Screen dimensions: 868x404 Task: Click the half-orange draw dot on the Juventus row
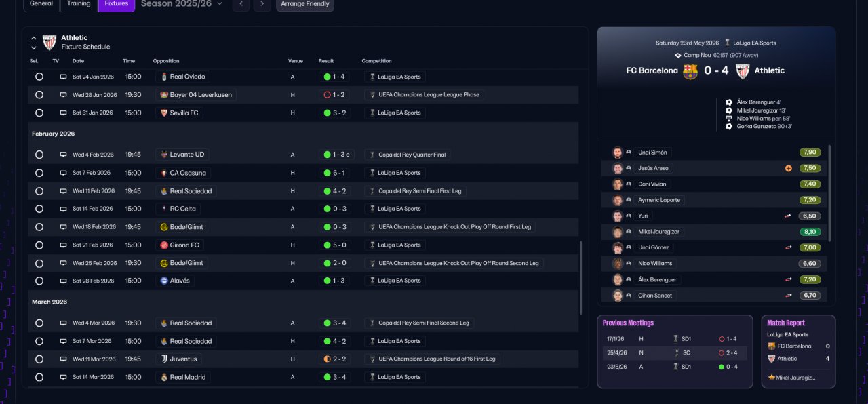328,359
